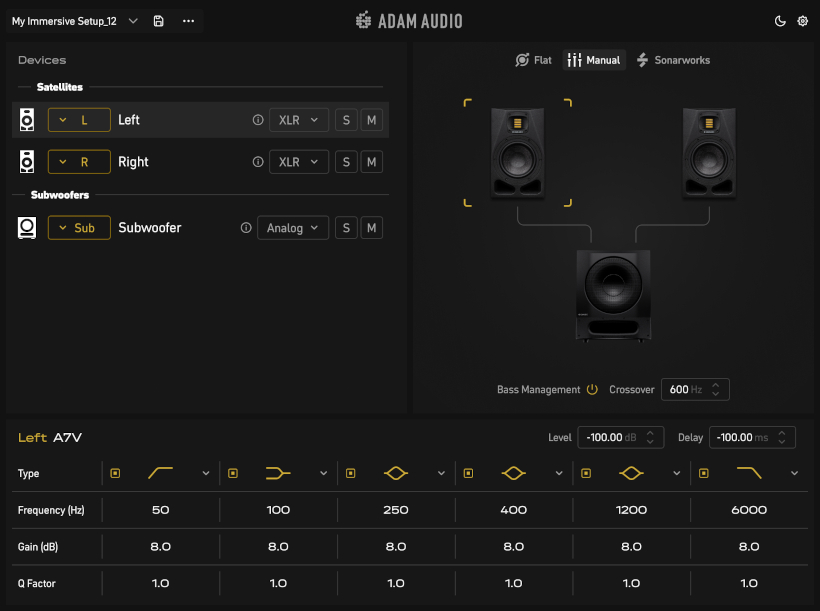
Task: Select left speaker image in layout view
Action: tap(517, 153)
